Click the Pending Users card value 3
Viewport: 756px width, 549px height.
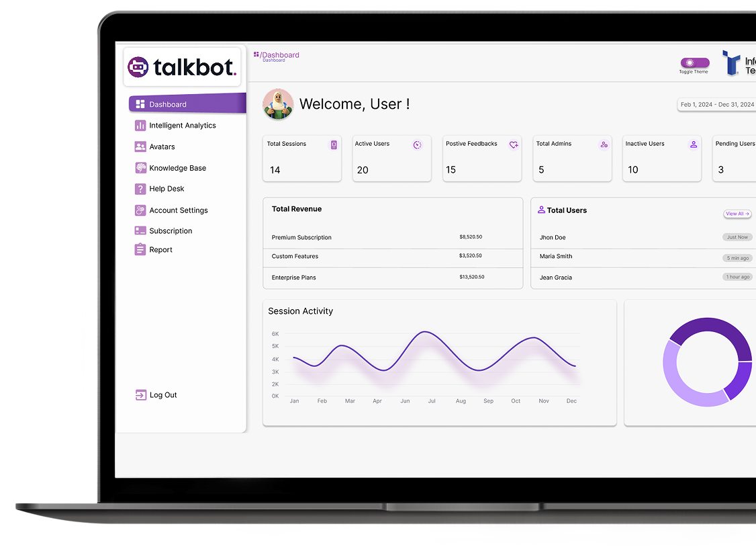pyautogui.click(x=721, y=170)
